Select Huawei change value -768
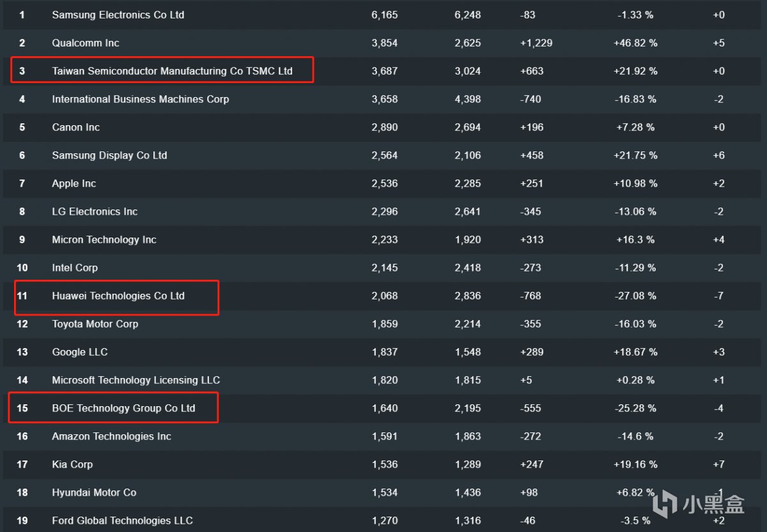Screen dimensions: 767x532 (x=531, y=296)
